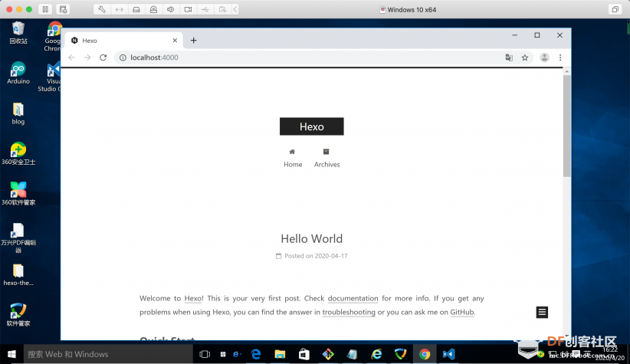The image size is (630, 364).
Task: Open the GitHub link
Action: tap(461, 312)
